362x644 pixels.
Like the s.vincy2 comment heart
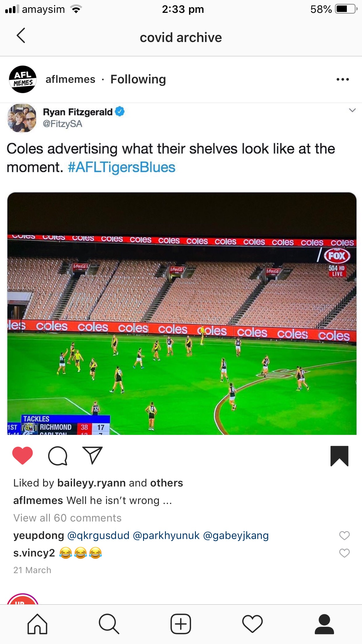click(x=344, y=553)
